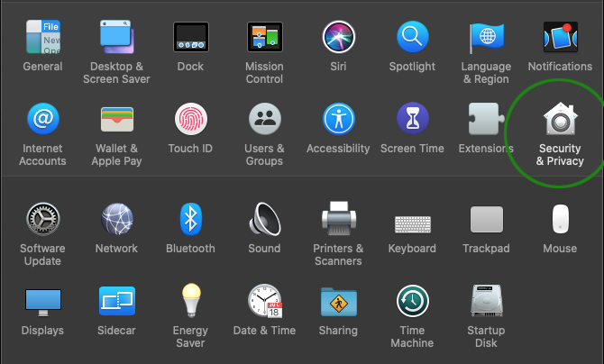
Task: Open Bluetooth settings
Action: pos(191,219)
